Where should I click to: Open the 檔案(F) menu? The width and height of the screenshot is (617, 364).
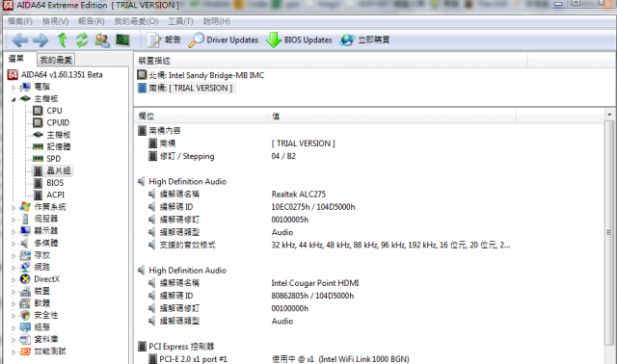pyautogui.click(x=20, y=21)
